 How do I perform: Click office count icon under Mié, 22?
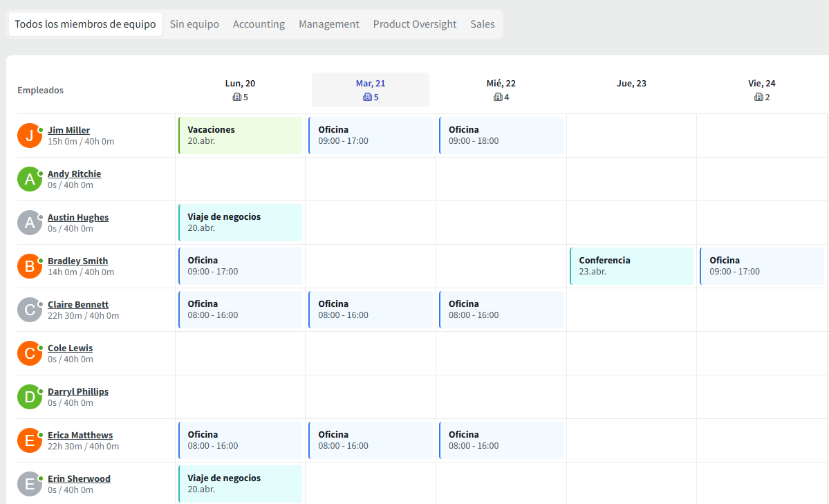pyautogui.click(x=498, y=97)
